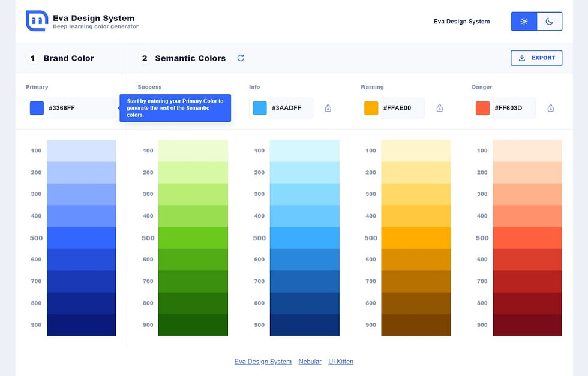
Task: Select the Warning 500 orange shade
Action: click(416, 237)
